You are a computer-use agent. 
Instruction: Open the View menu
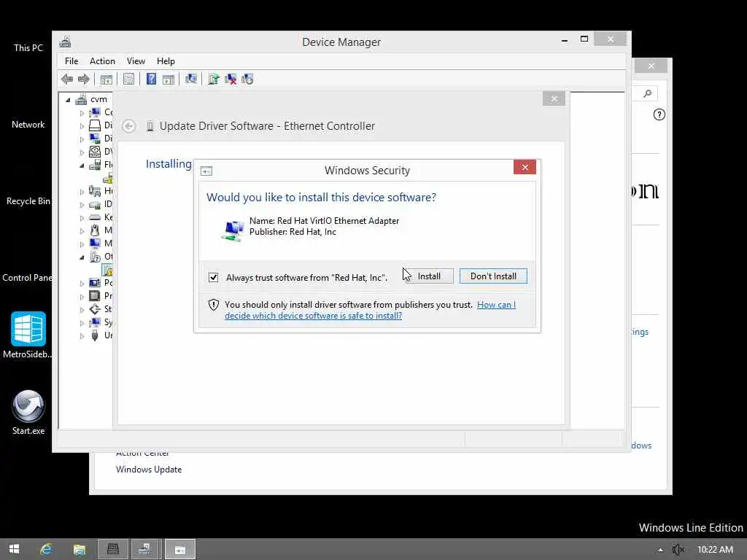coord(136,61)
